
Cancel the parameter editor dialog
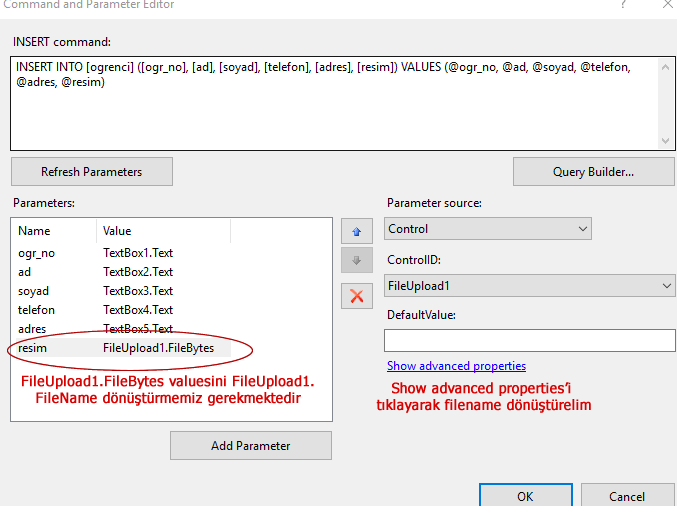point(627,496)
